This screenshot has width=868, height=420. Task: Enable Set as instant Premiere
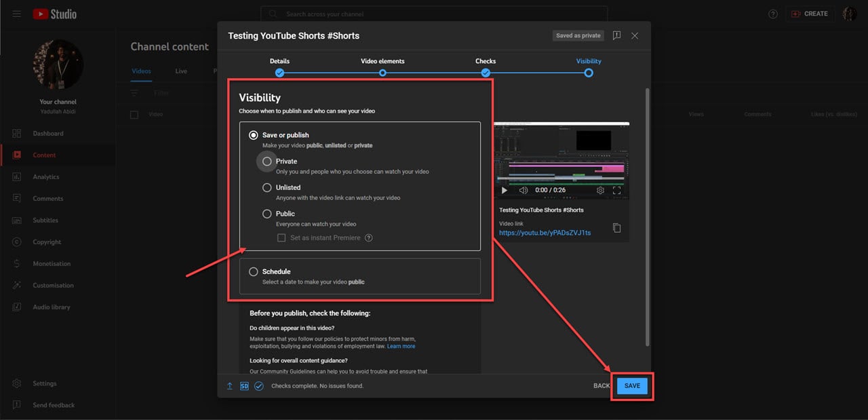[281, 237]
